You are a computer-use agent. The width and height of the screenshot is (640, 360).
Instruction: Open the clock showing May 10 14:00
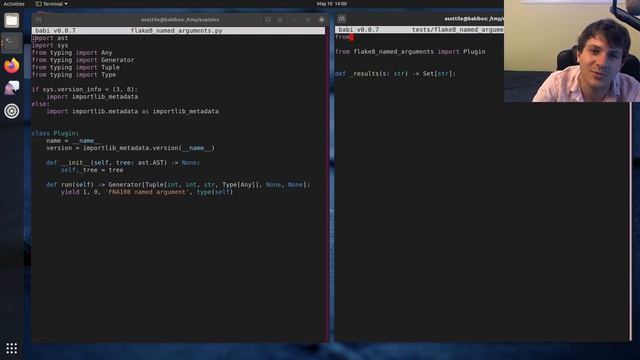pos(331,4)
